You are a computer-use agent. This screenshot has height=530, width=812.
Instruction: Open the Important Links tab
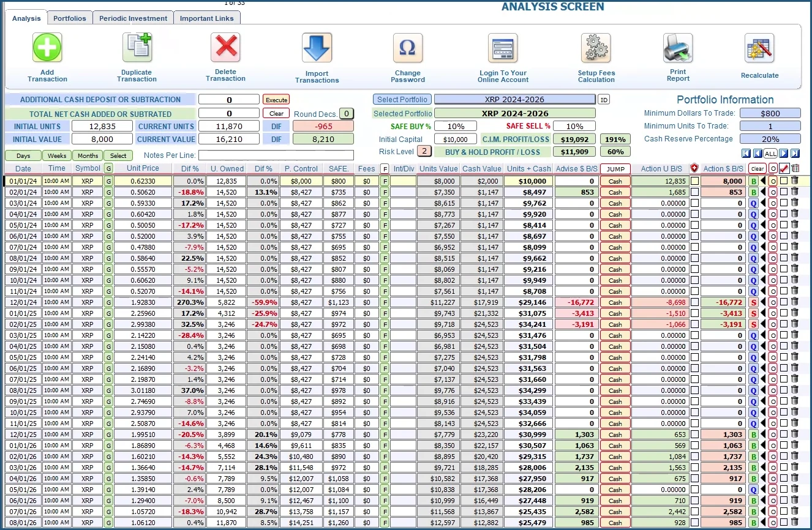[207, 18]
